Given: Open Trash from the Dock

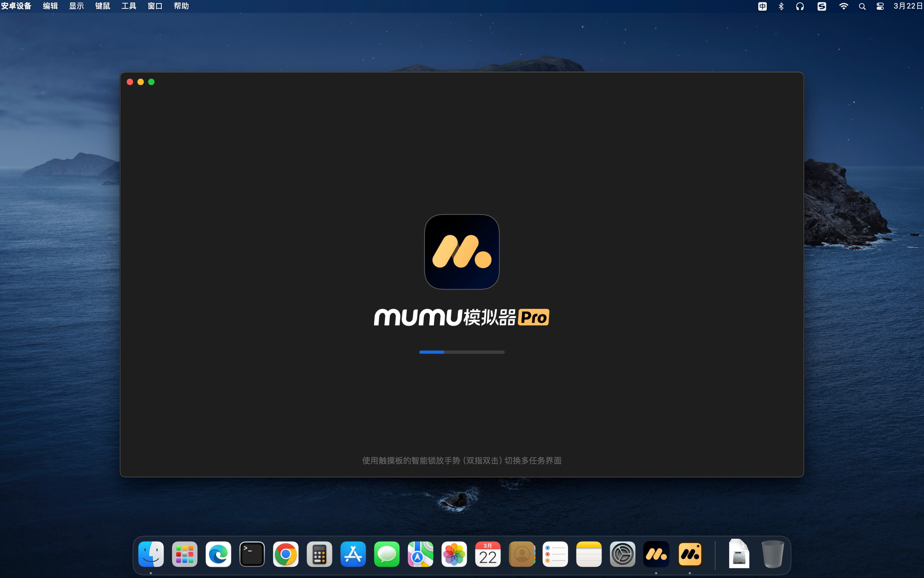Looking at the screenshot, I should tap(773, 554).
